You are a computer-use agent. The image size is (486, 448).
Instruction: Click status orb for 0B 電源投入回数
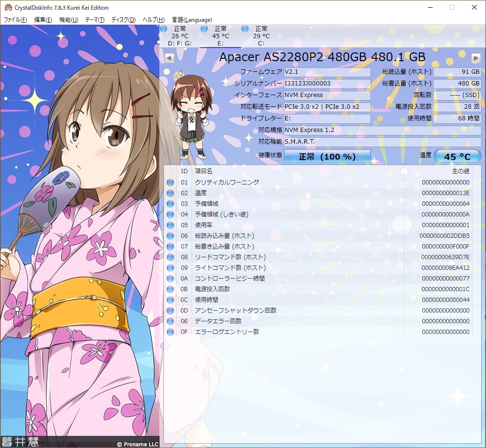[170, 289]
